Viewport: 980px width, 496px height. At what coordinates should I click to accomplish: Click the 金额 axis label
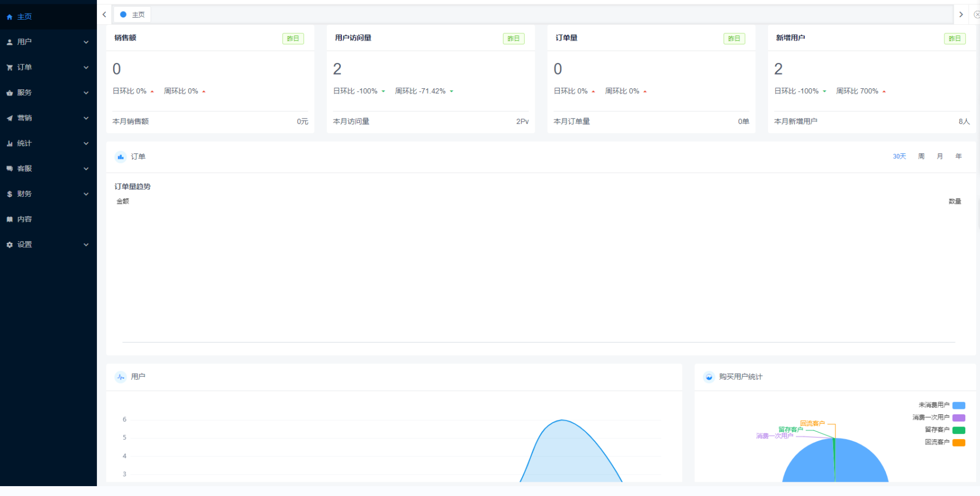[123, 202]
